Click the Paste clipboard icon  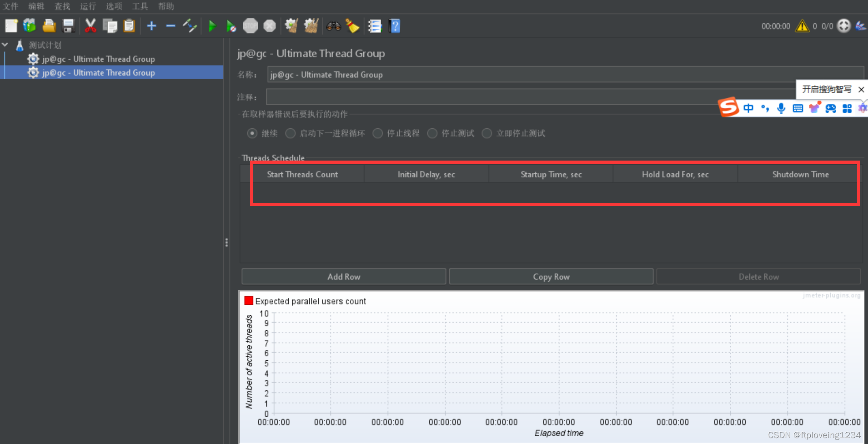point(129,26)
